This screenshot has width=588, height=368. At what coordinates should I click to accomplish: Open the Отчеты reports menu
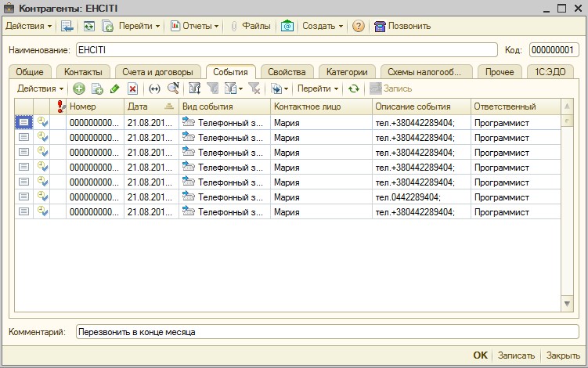[x=195, y=26]
